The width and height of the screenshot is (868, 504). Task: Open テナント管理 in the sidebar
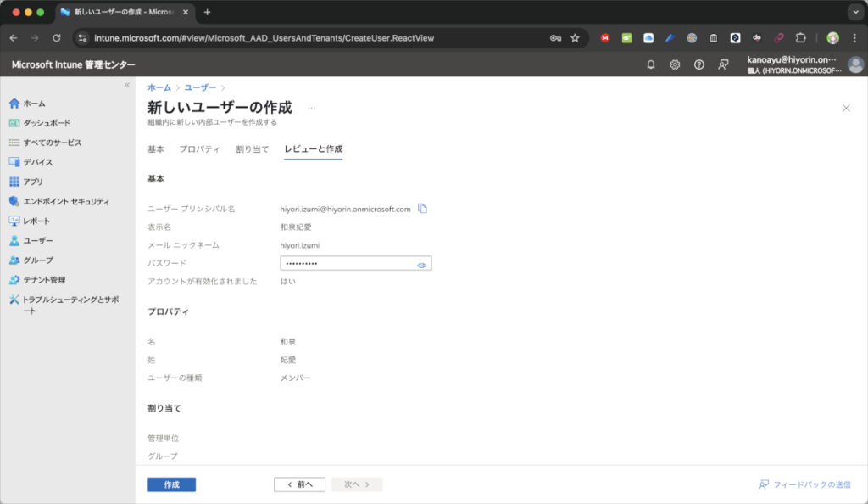tap(37, 280)
